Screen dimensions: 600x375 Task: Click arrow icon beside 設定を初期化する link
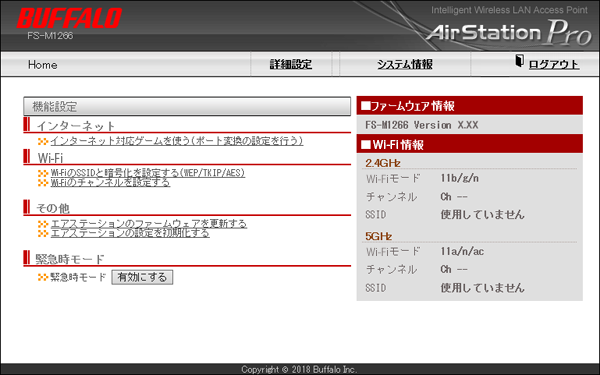pos(43,233)
